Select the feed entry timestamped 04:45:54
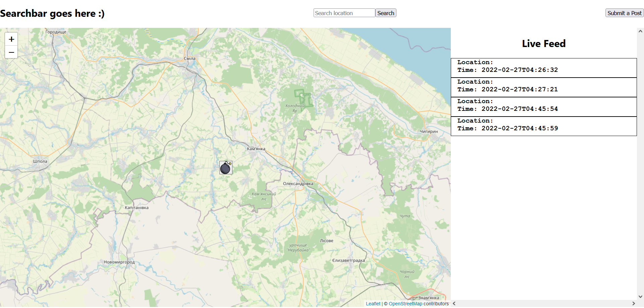The height and width of the screenshot is (308, 644). click(x=543, y=106)
